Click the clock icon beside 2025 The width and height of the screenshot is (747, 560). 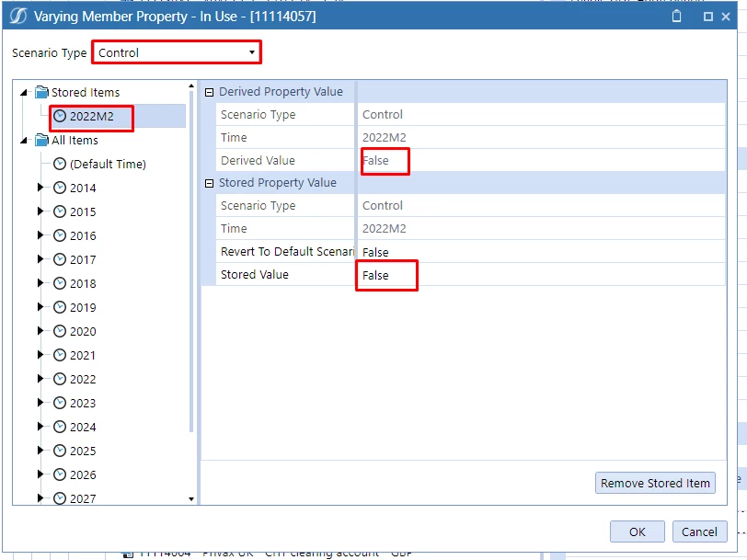point(60,451)
